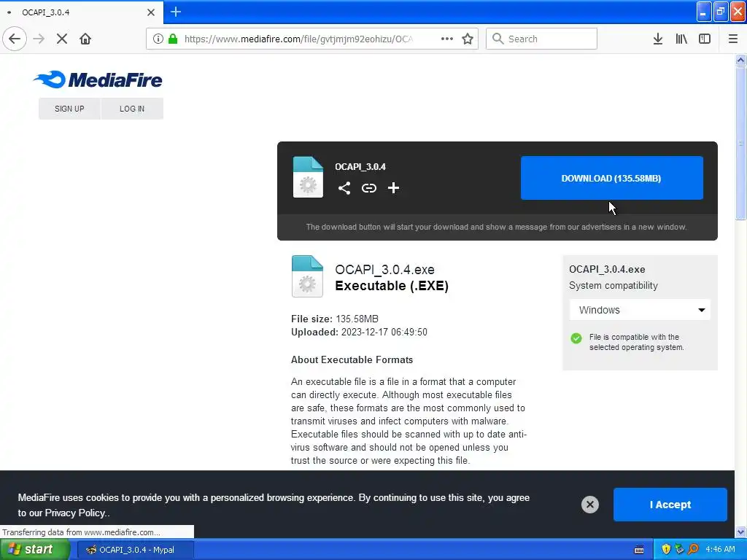Stop loading the page
747x560 pixels.
pyautogui.click(x=62, y=39)
